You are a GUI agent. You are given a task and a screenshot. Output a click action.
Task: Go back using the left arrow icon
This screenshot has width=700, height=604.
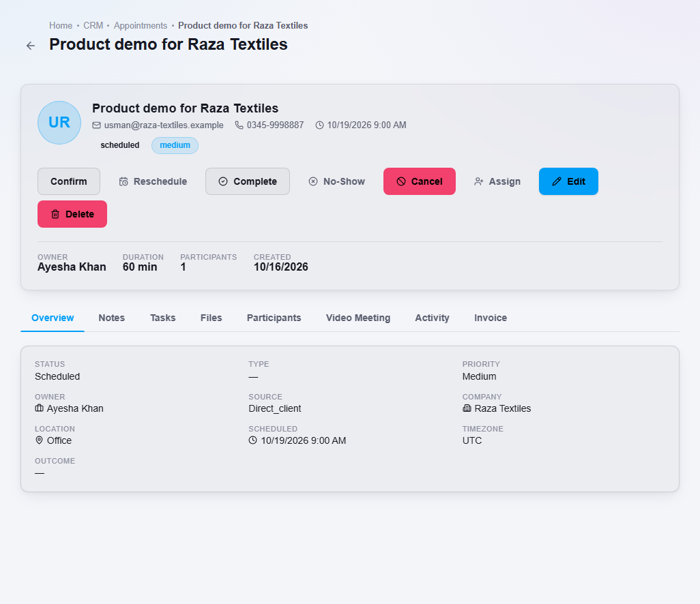pyautogui.click(x=30, y=46)
